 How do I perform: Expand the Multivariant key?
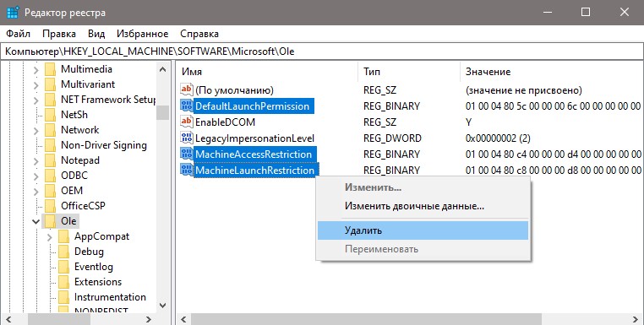point(36,85)
